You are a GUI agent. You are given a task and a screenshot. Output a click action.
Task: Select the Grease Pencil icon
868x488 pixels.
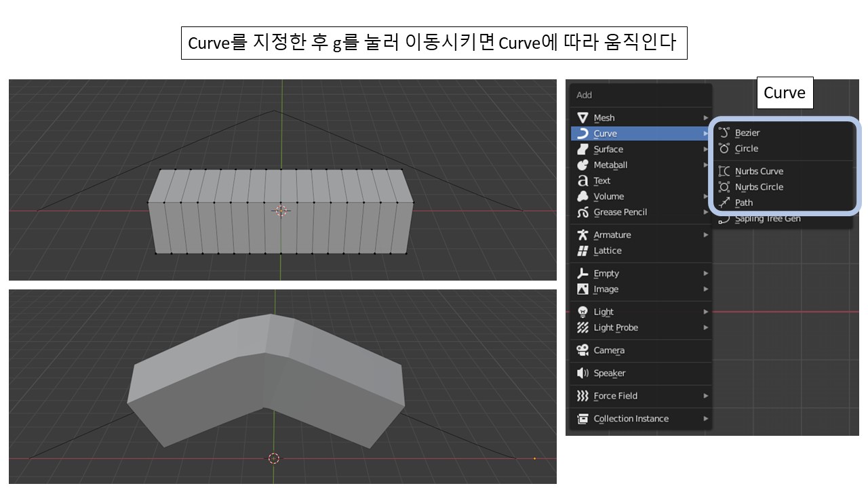[x=583, y=212]
